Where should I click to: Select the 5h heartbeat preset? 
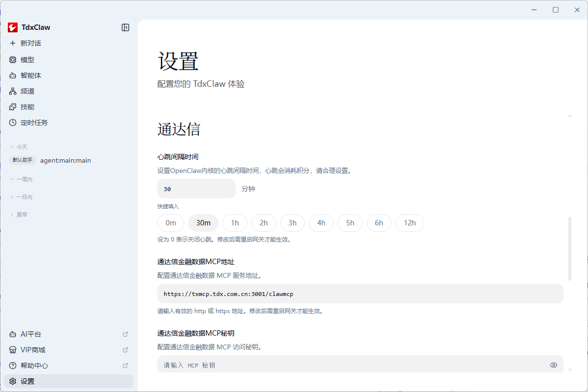pos(350,223)
